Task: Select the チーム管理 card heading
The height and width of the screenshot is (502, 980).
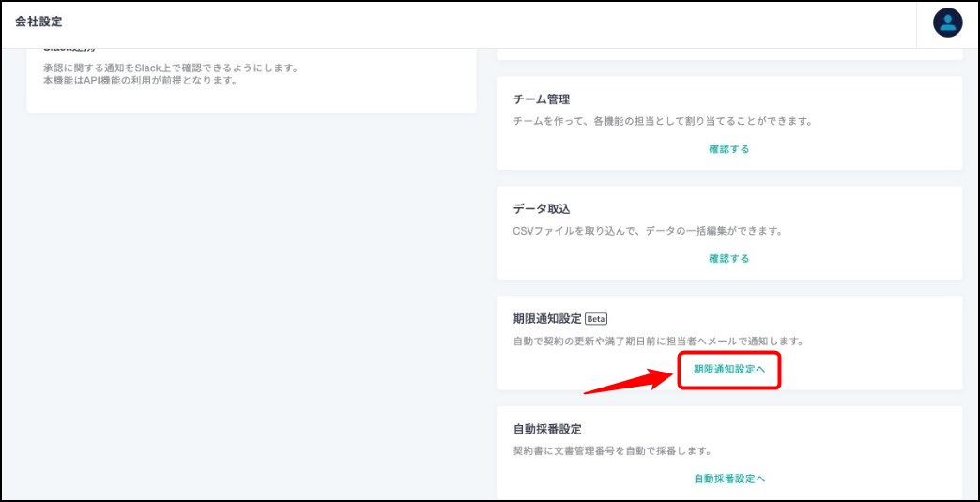Action: coord(542,99)
